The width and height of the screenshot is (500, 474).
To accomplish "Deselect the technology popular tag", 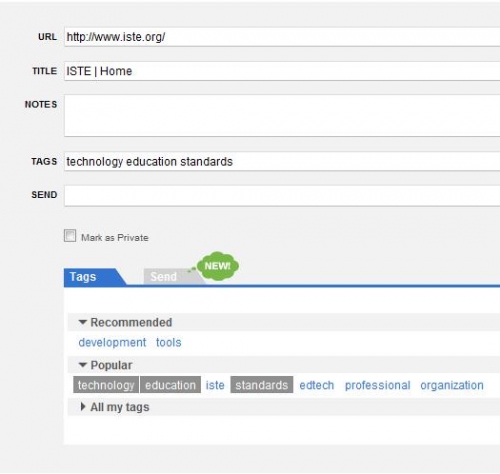I will [106, 385].
